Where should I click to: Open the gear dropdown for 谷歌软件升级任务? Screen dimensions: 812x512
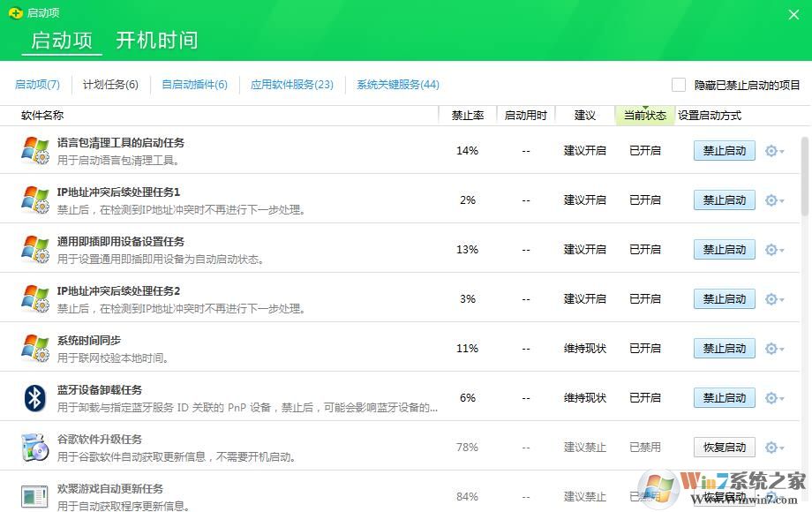click(772, 447)
